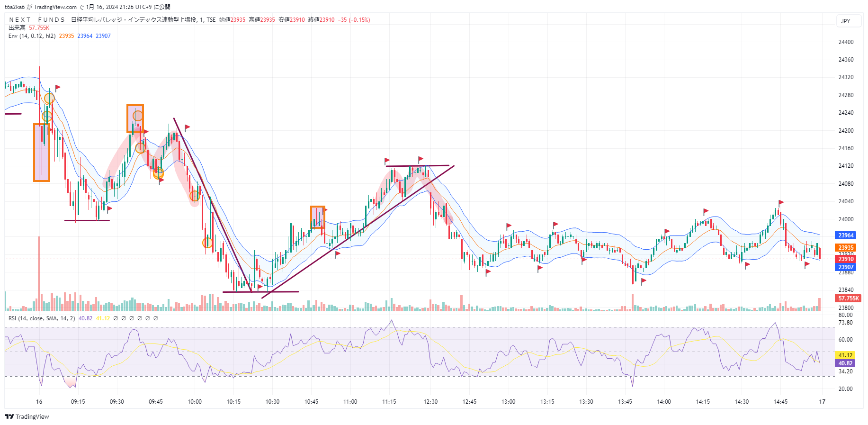
Task: Click the 出来高 volume indicator legend
Action: (17, 28)
